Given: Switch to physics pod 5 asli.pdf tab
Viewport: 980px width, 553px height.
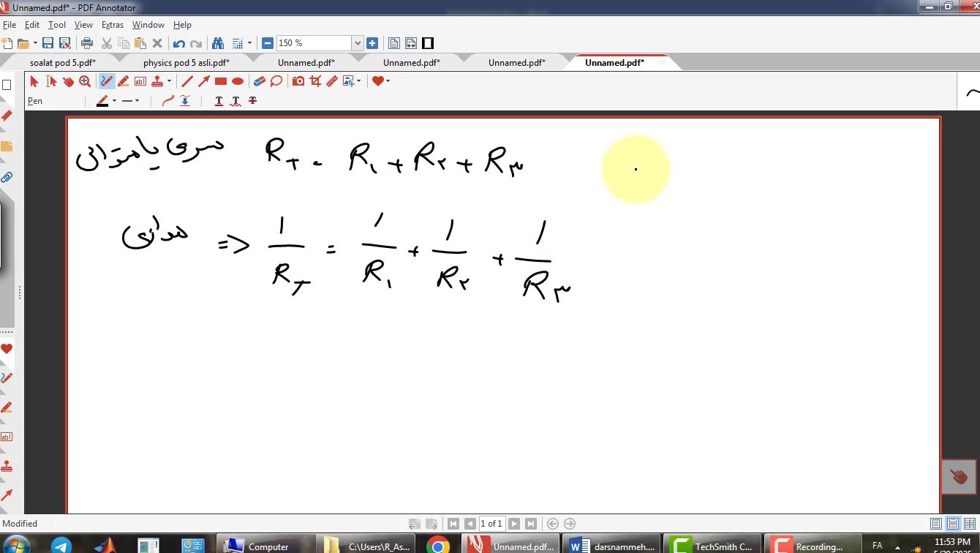Looking at the screenshot, I should pyautogui.click(x=186, y=63).
